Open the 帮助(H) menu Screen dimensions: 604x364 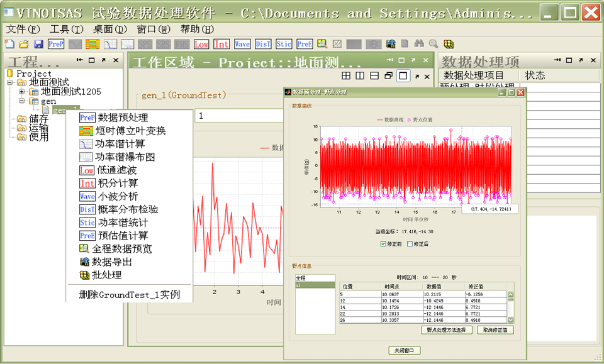(197, 30)
